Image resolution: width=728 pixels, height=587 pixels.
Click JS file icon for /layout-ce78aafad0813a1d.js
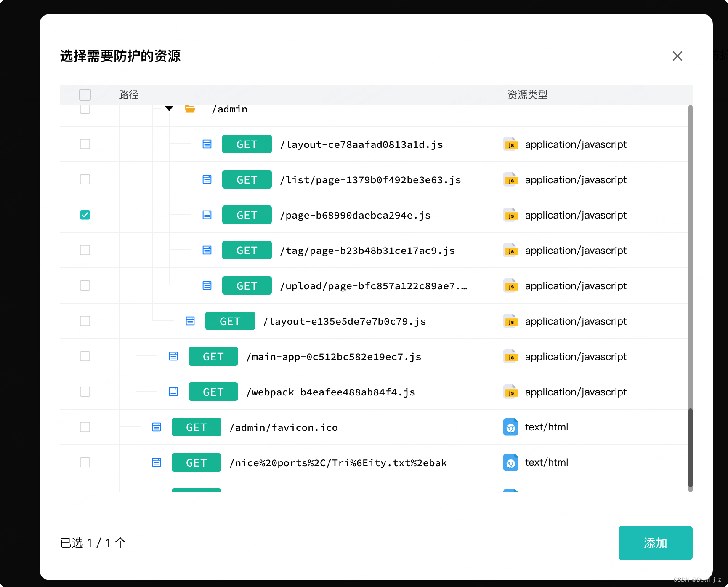[511, 144]
